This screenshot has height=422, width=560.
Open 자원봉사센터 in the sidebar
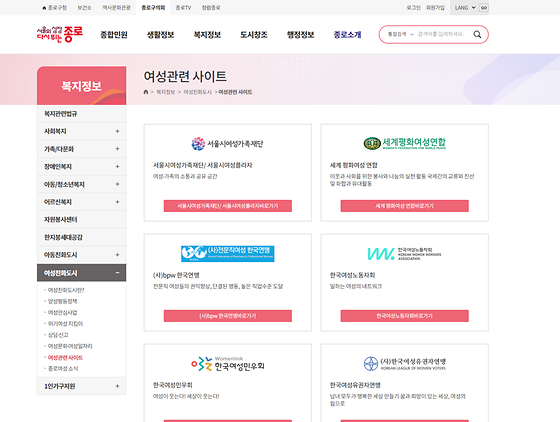81,220
